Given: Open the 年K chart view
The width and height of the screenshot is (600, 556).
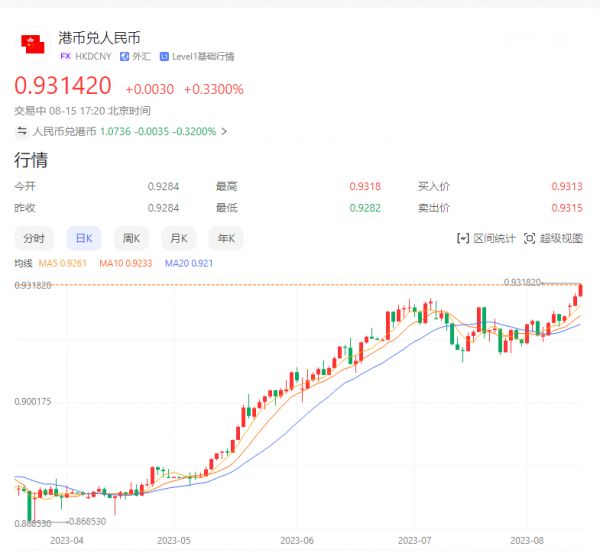Looking at the screenshot, I should point(226,238).
